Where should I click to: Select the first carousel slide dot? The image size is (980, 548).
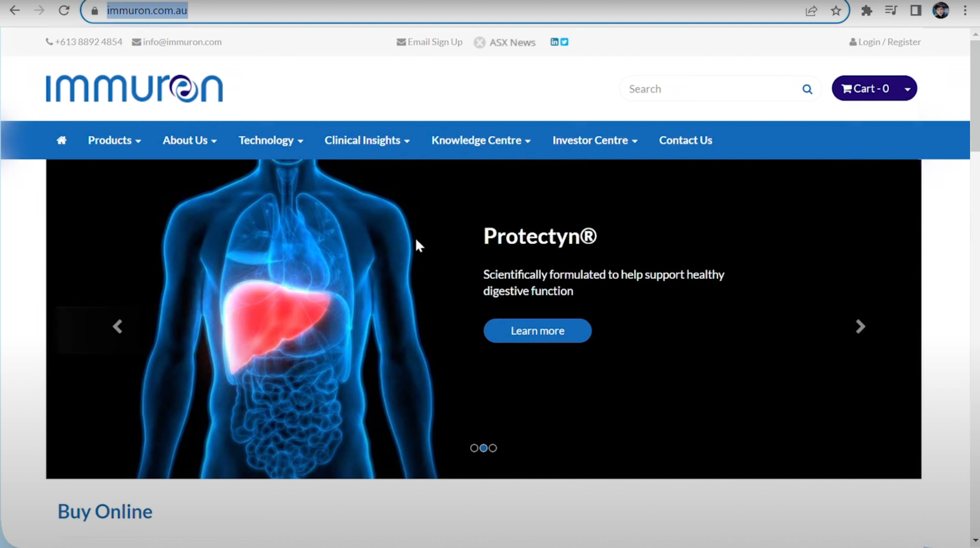point(474,448)
